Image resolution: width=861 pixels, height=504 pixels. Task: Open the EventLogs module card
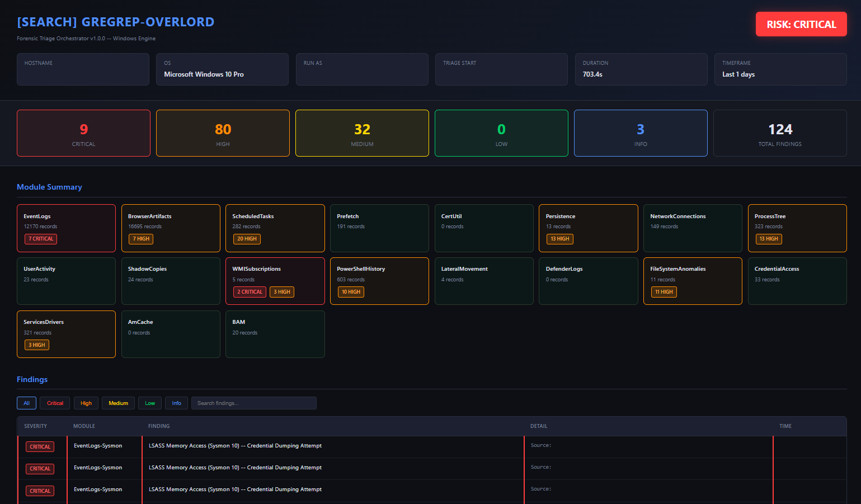[x=66, y=228]
